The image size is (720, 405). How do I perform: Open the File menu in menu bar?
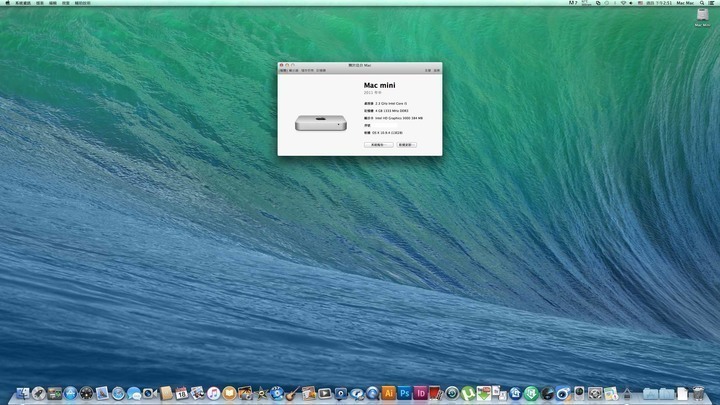tap(40, 3)
